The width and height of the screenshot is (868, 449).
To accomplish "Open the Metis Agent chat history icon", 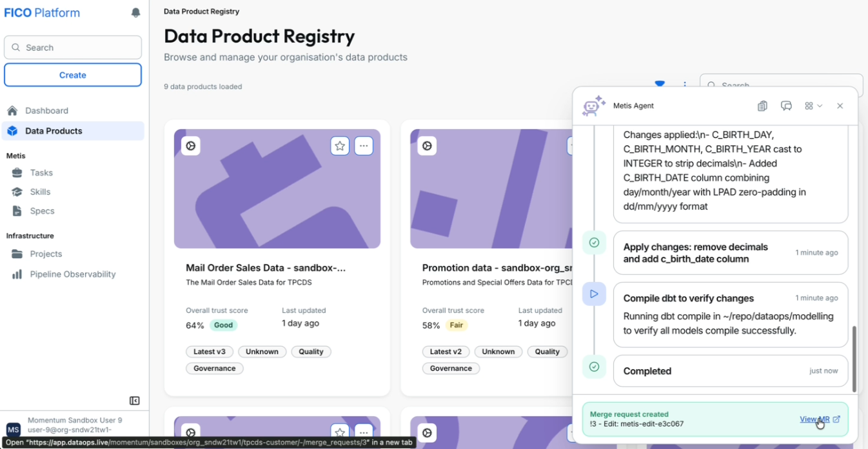I will (x=786, y=106).
